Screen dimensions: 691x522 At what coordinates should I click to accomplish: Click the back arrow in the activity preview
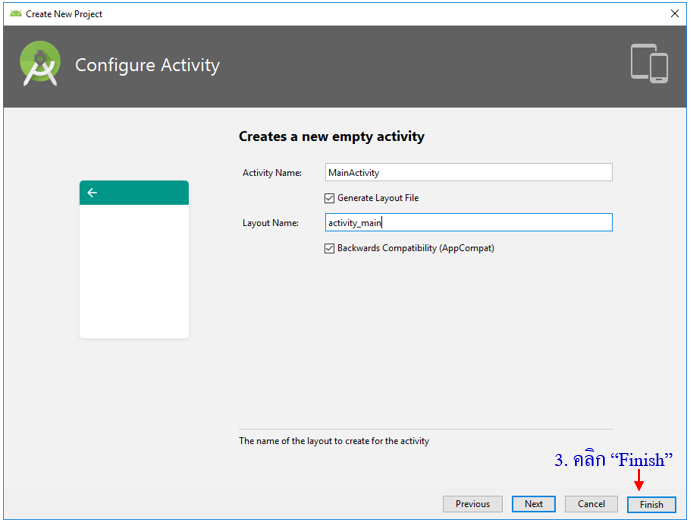[92, 193]
